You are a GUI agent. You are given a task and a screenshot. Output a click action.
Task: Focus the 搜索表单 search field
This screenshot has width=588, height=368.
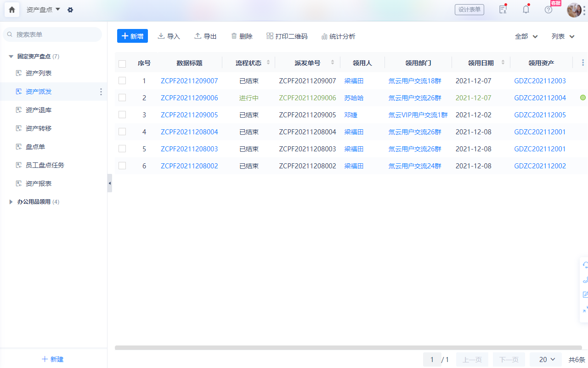[x=53, y=34]
